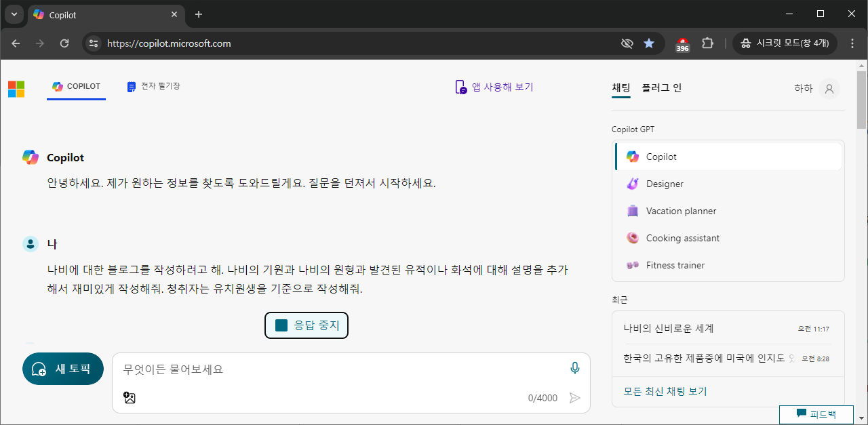Close the Copilot browser tab

pos(175,14)
